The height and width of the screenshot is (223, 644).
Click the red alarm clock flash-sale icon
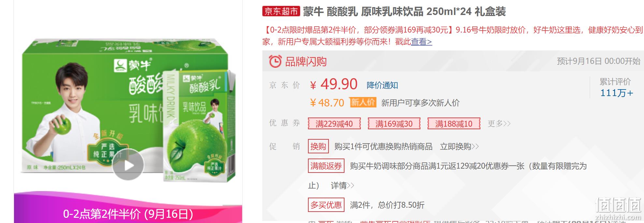(x=275, y=61)
